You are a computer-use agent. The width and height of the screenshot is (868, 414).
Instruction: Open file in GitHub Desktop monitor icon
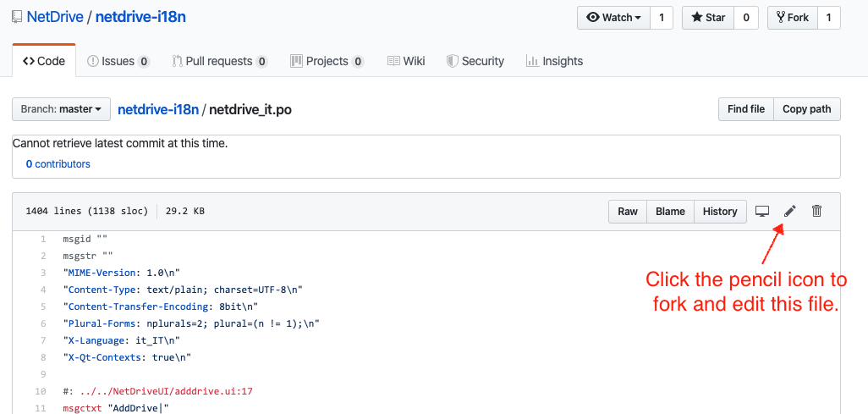762,211
